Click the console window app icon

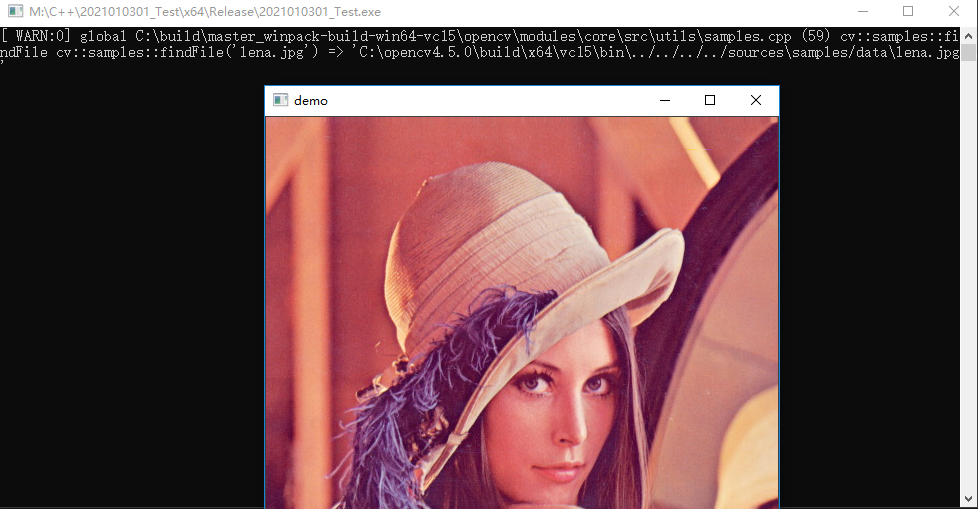coord(16,11)
